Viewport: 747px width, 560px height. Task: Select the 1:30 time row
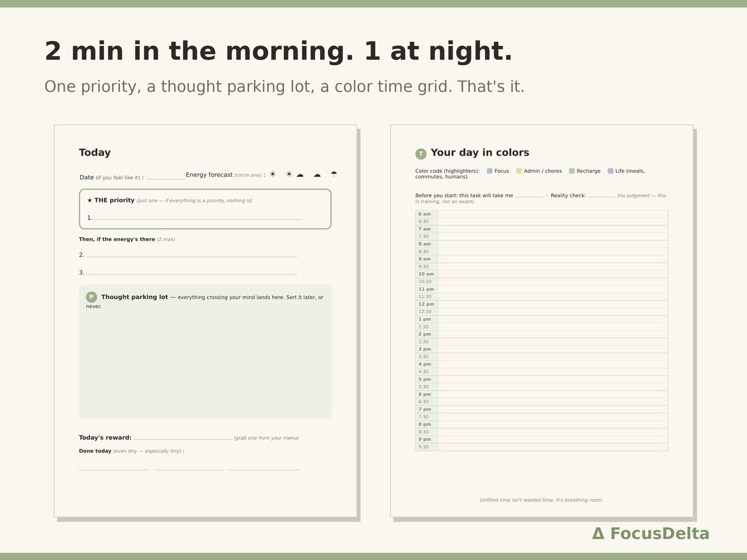pyautogui.click(x=542, y=327)
